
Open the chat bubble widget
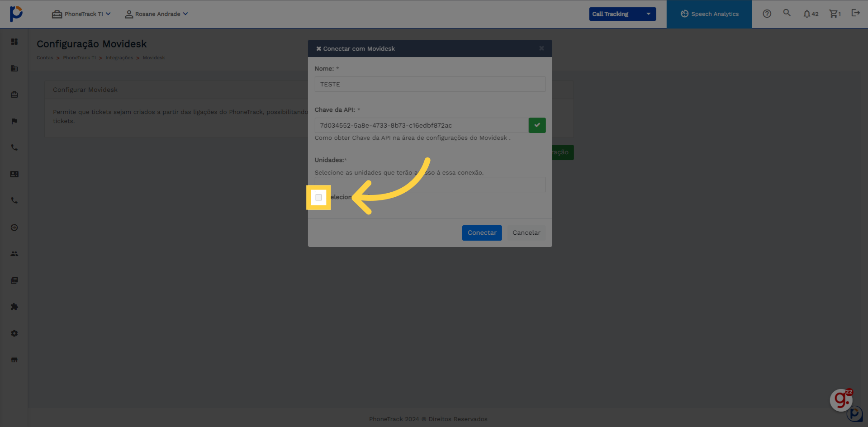pos(841,400)
